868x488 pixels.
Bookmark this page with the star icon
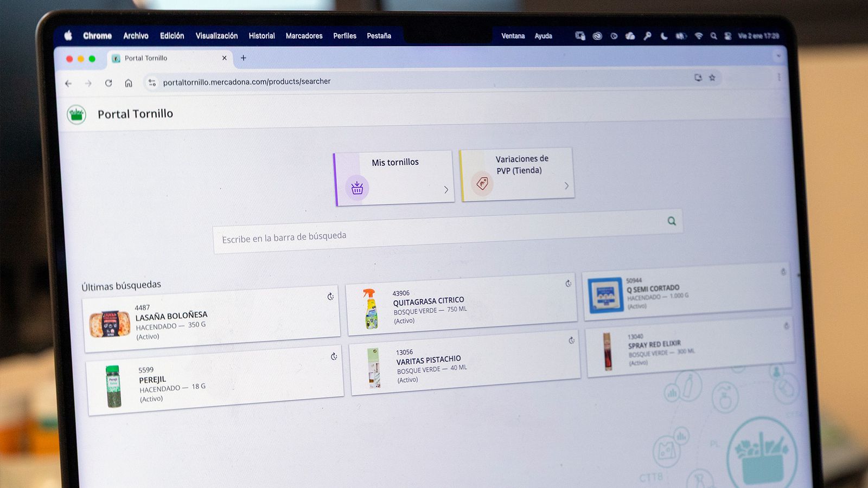(x=712, y=78)
